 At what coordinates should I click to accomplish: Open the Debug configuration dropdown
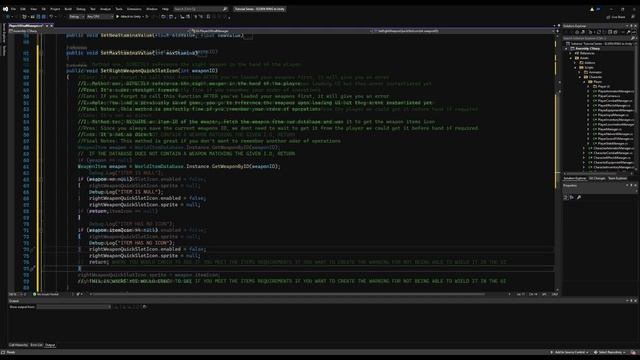coord(76,17)
